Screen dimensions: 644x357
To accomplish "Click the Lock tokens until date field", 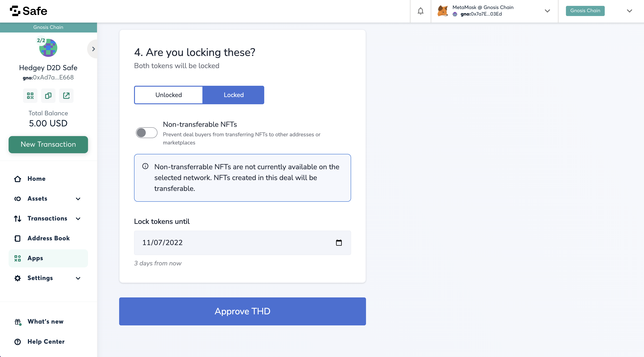I will click(243, 243).
